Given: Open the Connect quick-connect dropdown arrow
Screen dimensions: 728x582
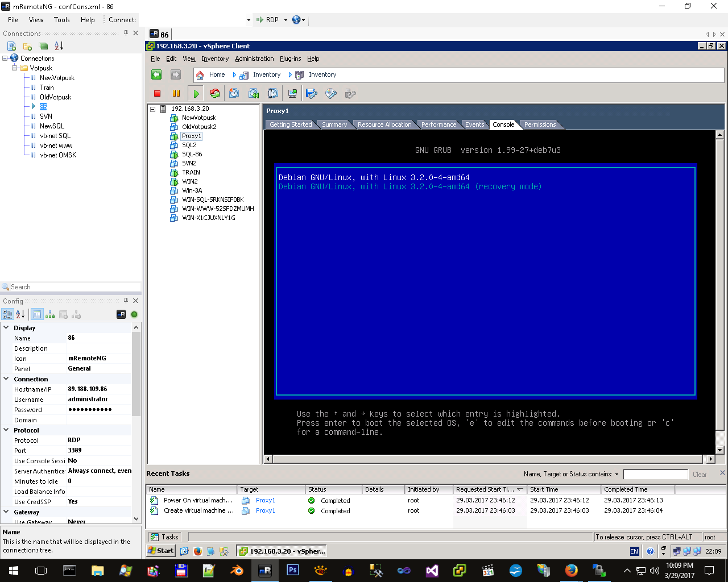Looking at the screenshot, I should point(249,20).
